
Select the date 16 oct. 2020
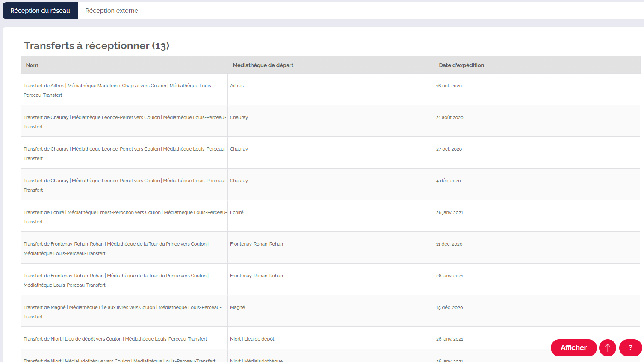(x=449, y=86)
